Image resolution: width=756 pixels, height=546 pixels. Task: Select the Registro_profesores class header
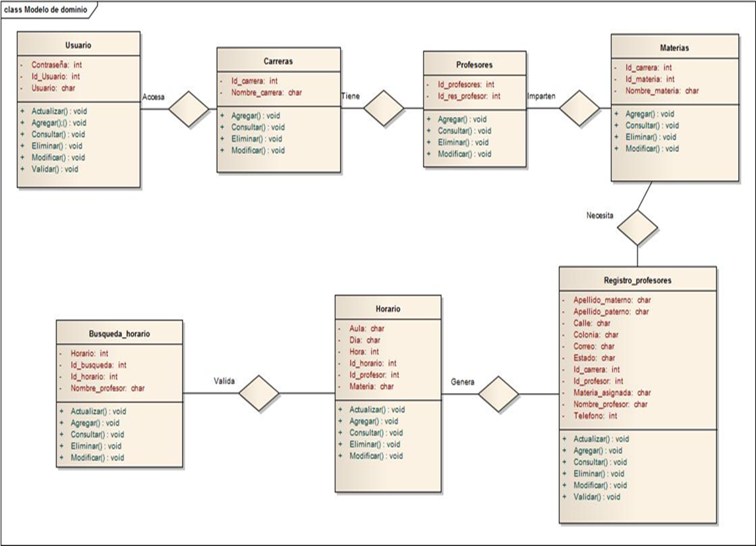pyautogui.click(x=637, y=280)
